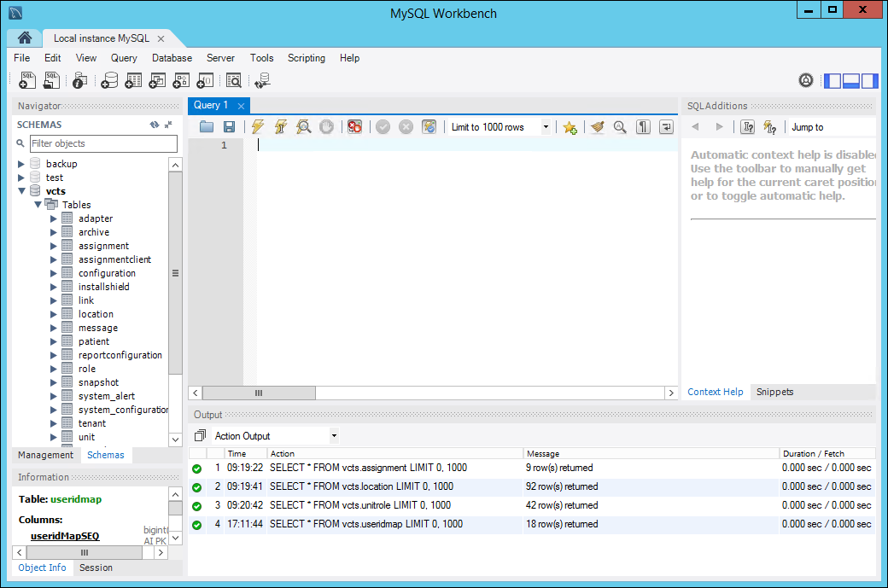888x588 pixels.
Task: Create a new schema using toolbar icon
Action: click(108, 81)
